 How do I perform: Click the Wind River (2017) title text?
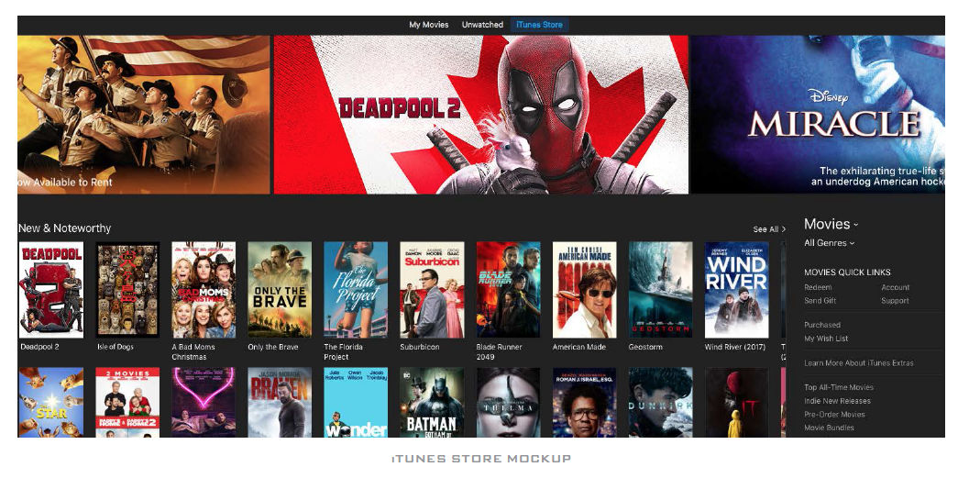tap(735, 347)
